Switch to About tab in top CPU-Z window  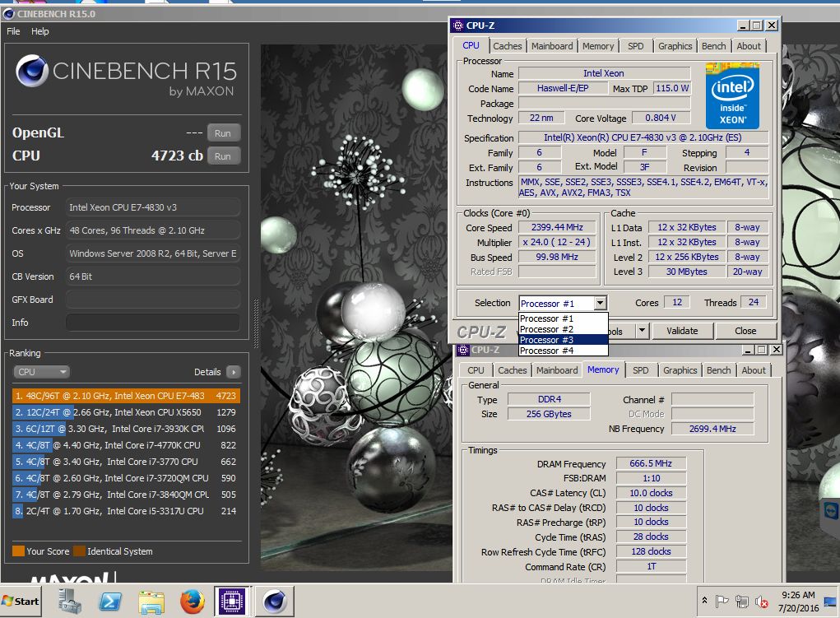coord(749,46)
